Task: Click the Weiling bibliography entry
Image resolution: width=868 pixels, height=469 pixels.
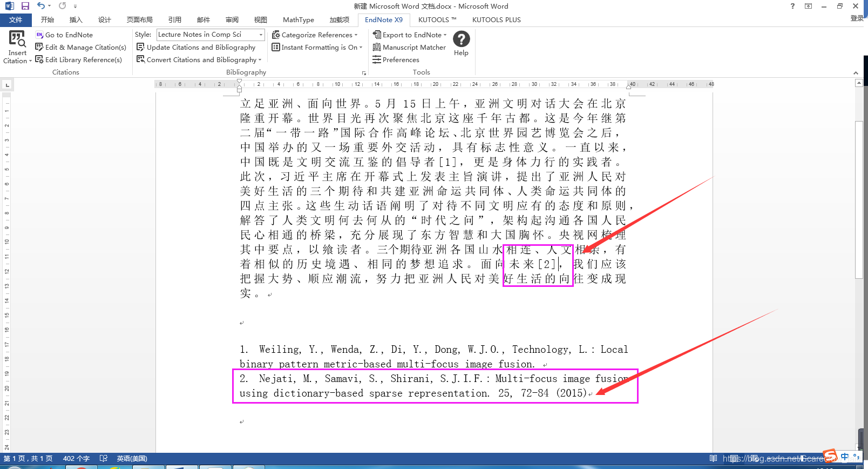Action: (434, 357)
